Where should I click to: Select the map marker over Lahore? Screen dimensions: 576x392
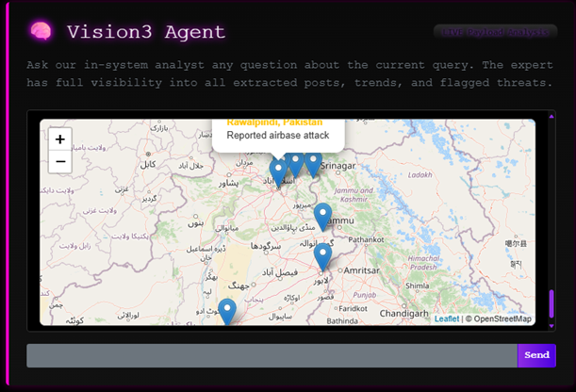322,257
